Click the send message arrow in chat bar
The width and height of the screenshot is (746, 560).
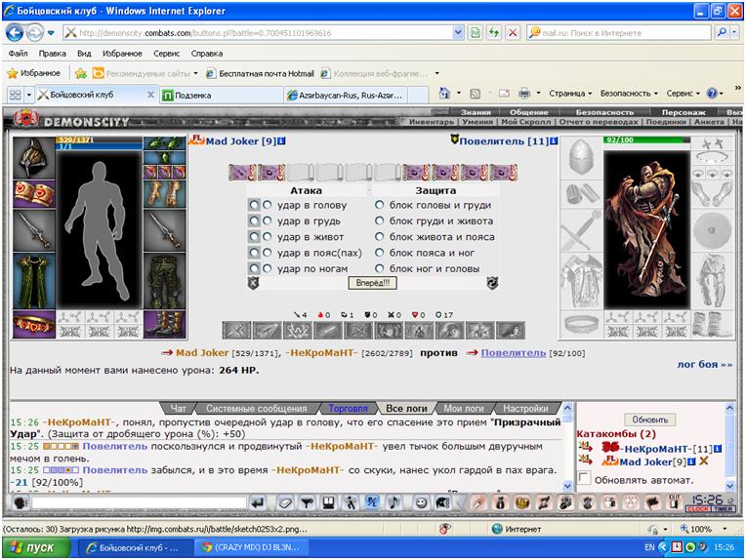click(258, 503)
